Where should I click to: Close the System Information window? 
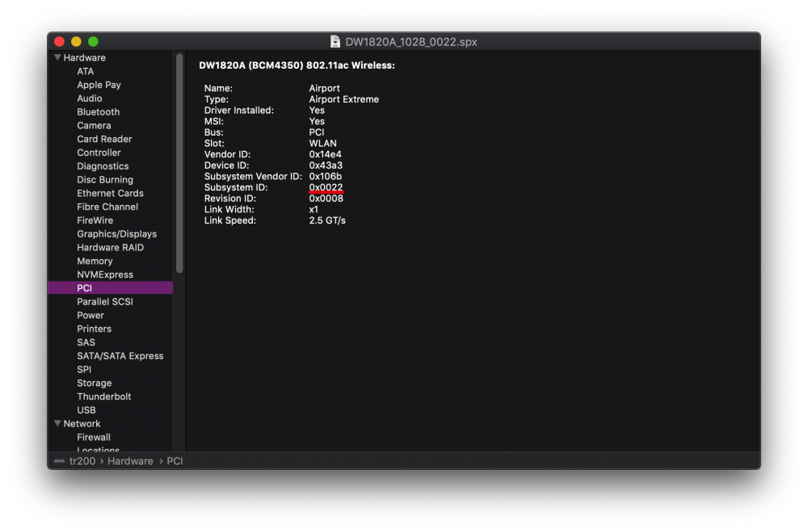(59, 41)
